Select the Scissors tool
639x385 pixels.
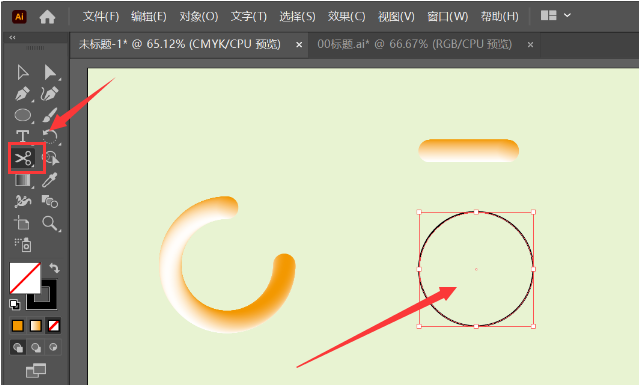(x=23, y=158)
